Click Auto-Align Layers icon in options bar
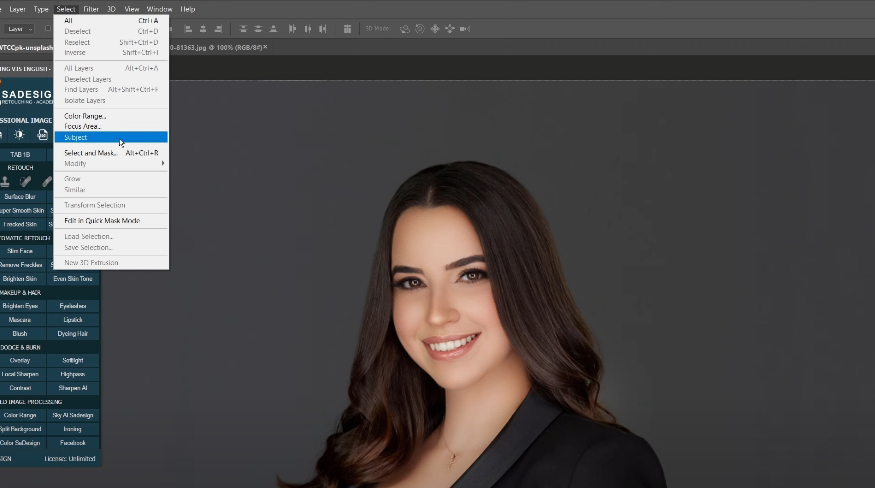Viewport: 875px width, 488px height. click(x=347, y=29)
